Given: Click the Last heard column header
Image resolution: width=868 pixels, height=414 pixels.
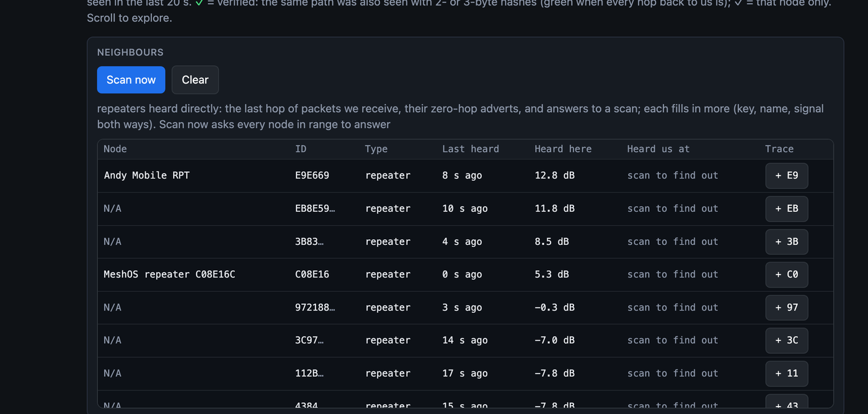Looking at the screenshot, I should [471, 149].
